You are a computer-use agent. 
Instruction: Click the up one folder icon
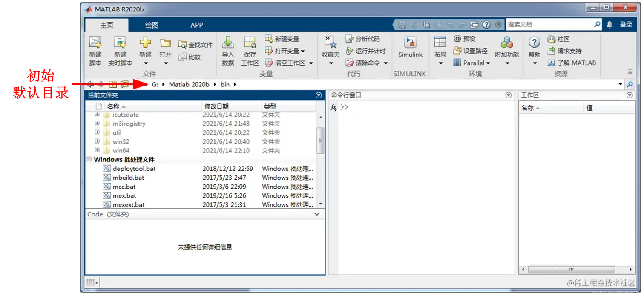(x=113, y=84)
